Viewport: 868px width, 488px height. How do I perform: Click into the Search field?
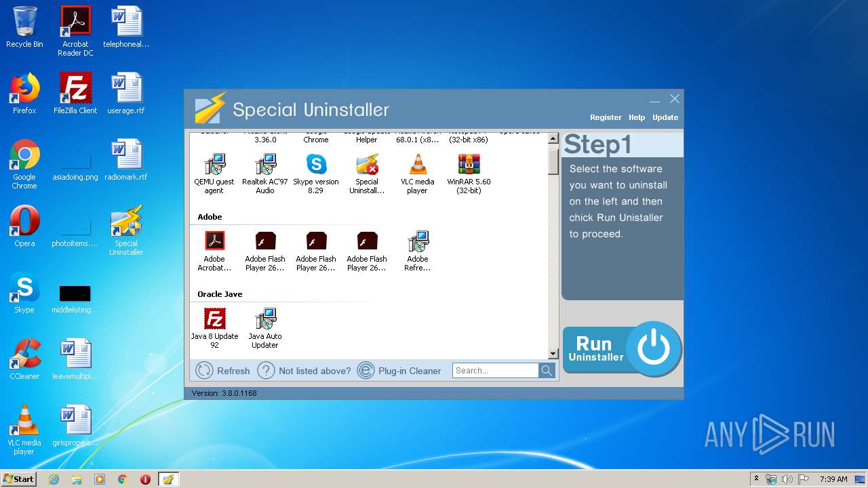(495, 371)
